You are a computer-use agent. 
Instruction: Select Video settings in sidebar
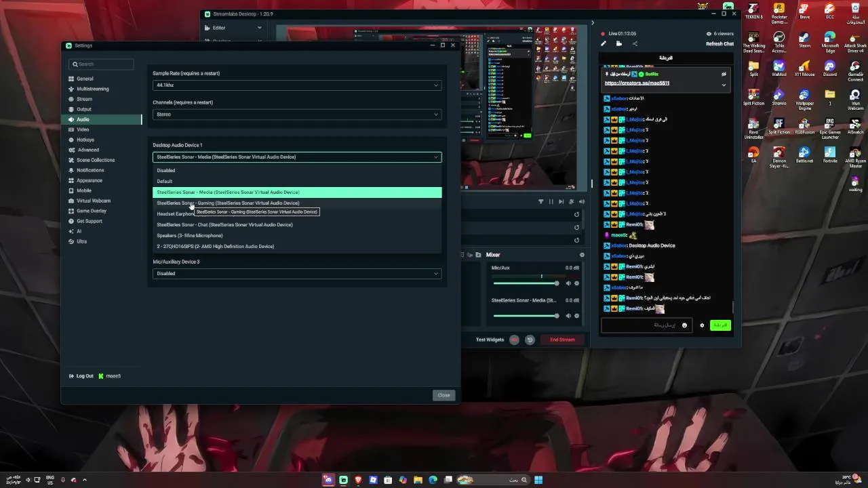tap(83, 129)
